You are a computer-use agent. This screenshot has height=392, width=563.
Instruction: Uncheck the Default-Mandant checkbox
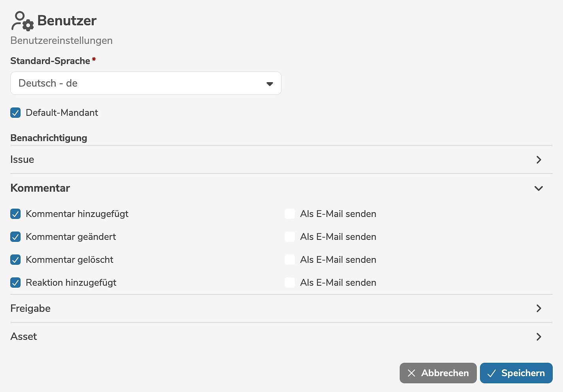pos(15,113)
